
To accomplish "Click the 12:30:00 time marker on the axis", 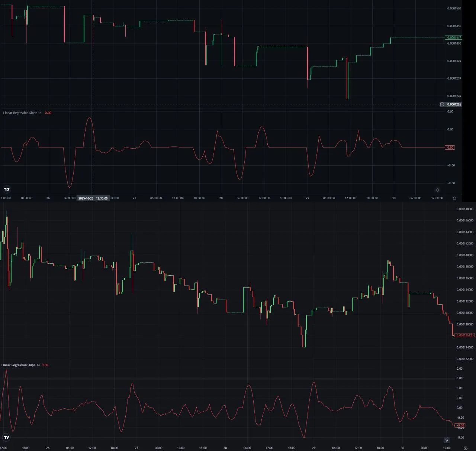I will (102, 198).
